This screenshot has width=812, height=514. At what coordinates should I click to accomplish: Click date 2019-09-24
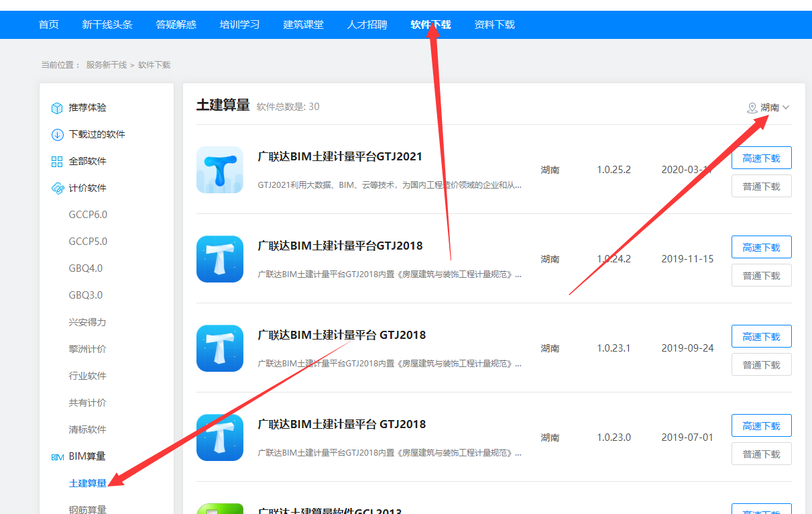pos(687,348)
